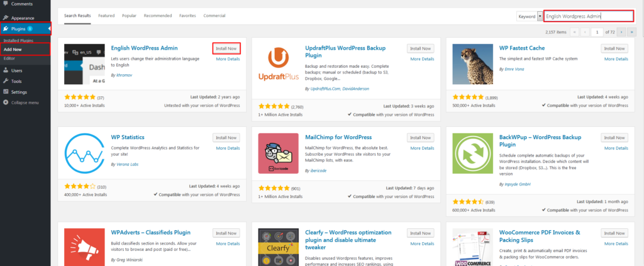The height and width of the screenshot is (266, 644).
Task: Click the Users icon in the sidebar
Action: pyautogui.click(x=5, y=70)
